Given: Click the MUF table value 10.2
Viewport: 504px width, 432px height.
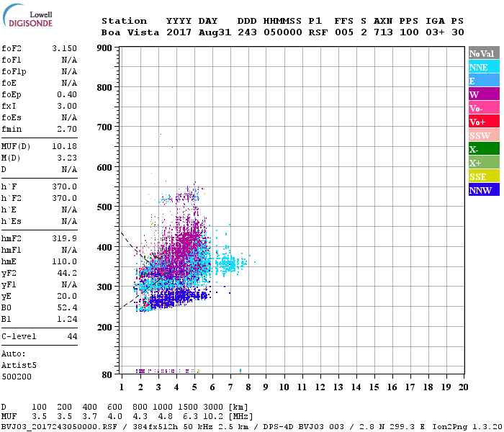Looking at the screenshot, I should click(213, 417).
